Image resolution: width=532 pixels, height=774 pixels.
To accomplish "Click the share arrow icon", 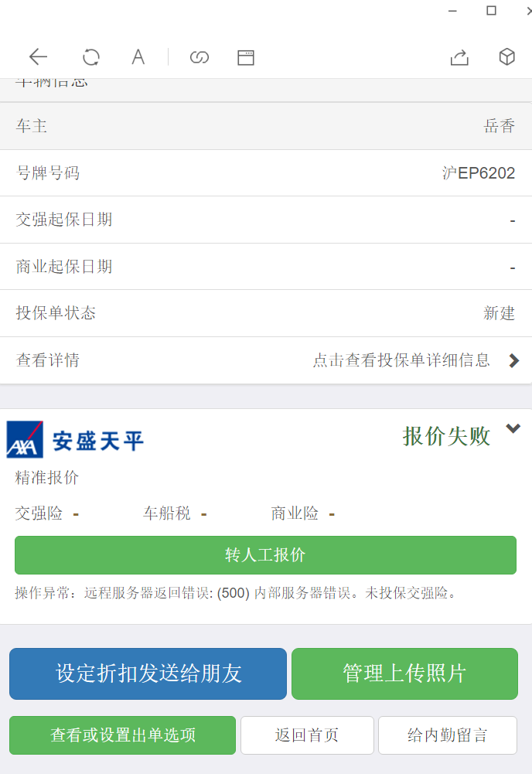I will [x=459, y=56].
